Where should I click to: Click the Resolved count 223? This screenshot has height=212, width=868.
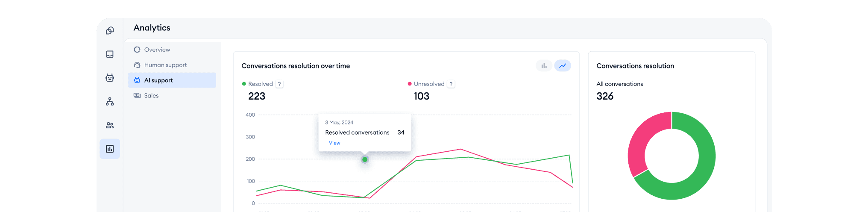pyautogui.click(x=257, y=97)
